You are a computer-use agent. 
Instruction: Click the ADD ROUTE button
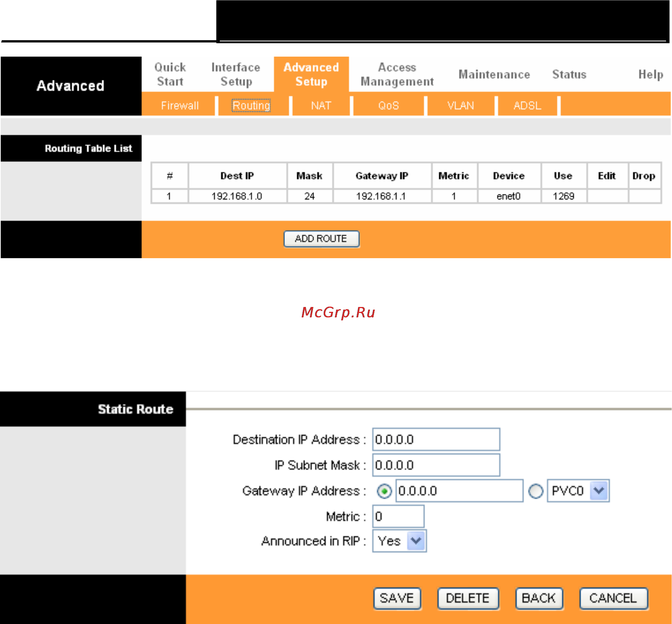coord(321,239)
